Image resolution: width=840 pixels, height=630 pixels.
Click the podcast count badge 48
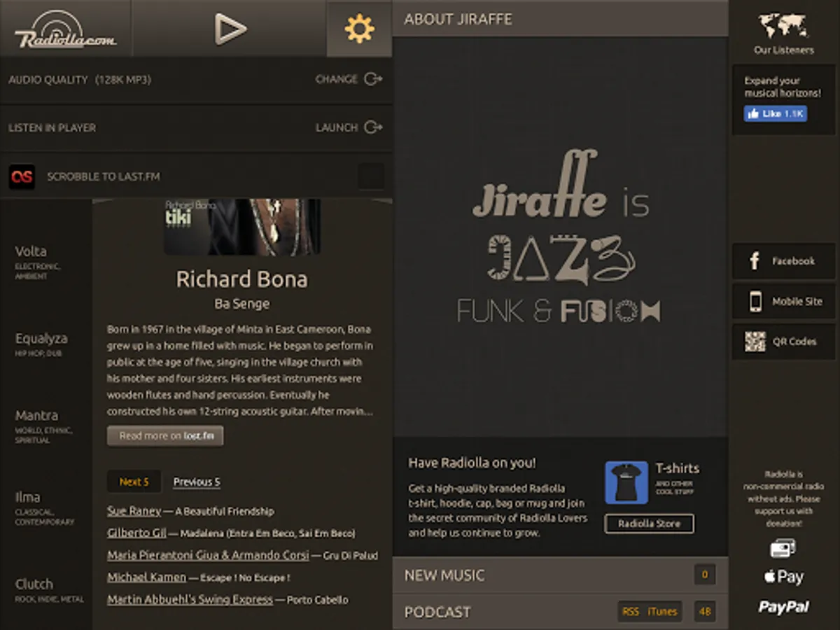coord(705,612)
